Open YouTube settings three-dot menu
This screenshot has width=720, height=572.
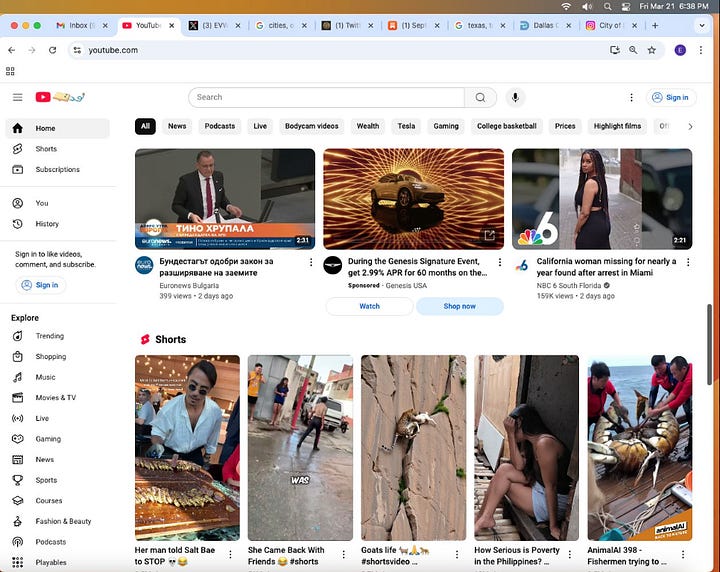(x=631, y=97)
